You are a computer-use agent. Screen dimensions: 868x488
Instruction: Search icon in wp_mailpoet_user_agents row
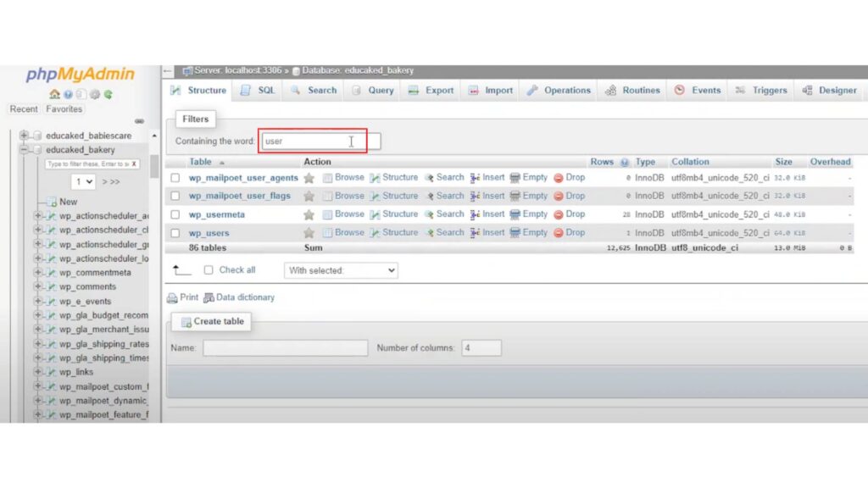tap(429, 178)
